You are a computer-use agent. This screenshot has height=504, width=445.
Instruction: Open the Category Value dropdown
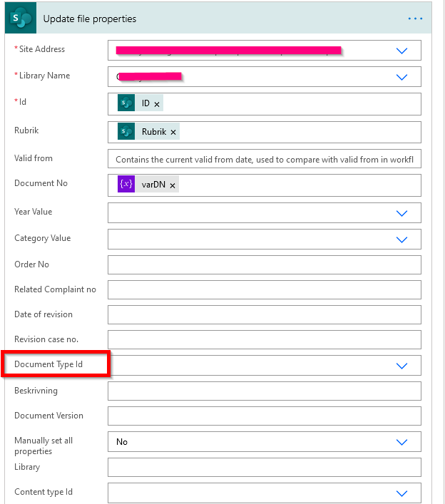click(x=401, y=239)
